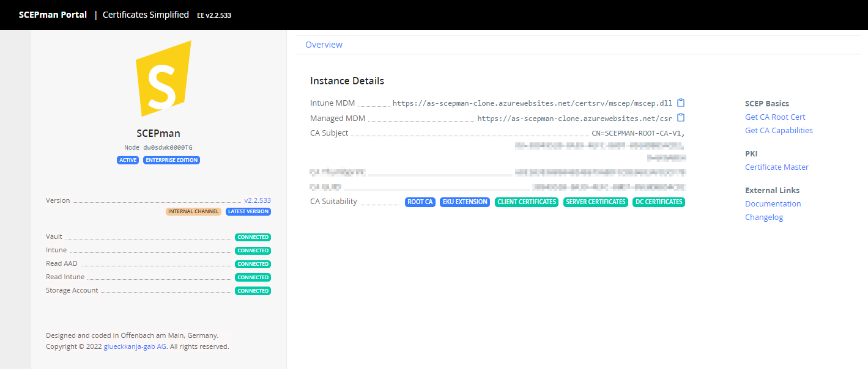Image resolution: width=868 pixels, height=369 pixels.
Task: Open the Get CA Root Cert link
Action: pos(775,117)
